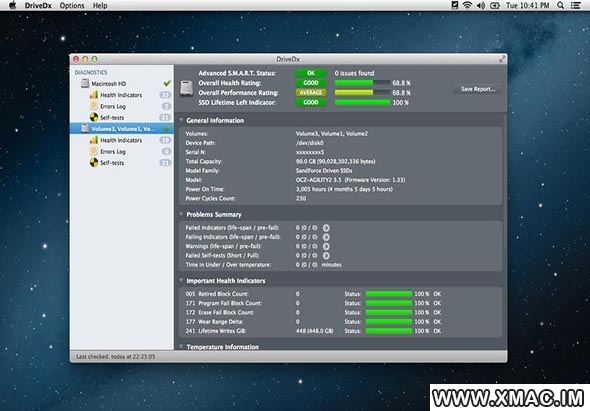Viewport: 590px width, 411px height.
Task: Click the Wear Range Delta label
Action: tap(220, 322)
